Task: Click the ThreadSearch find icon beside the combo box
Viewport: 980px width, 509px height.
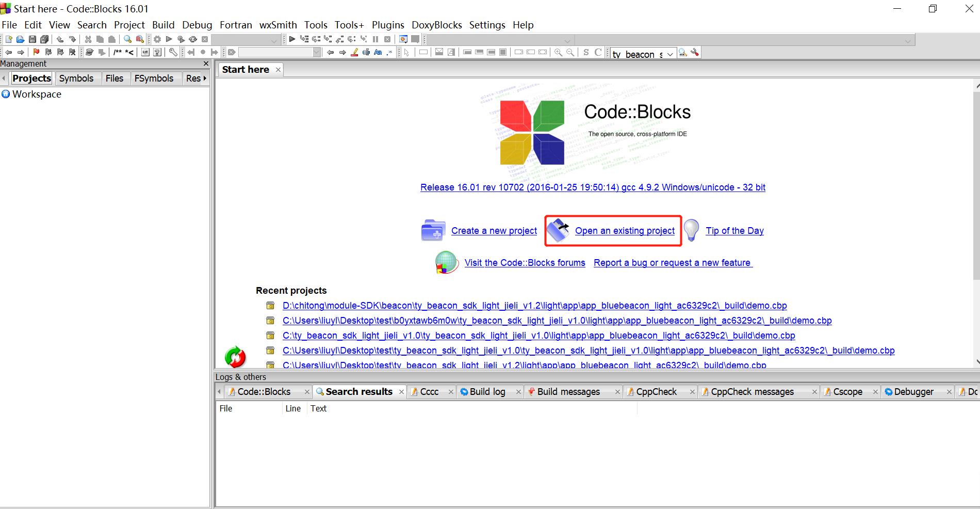Action: pyautogui.click(x=683, y=52)
